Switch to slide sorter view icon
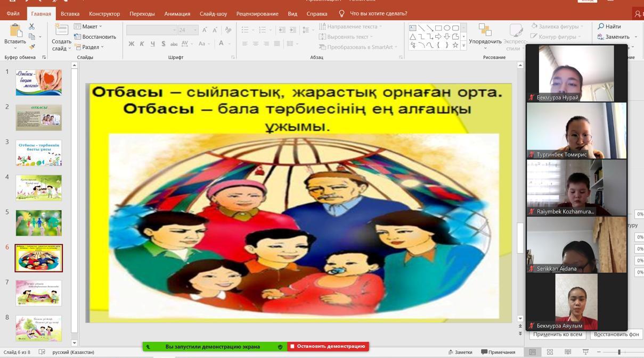Viewport: 644px width, 358px height. click(550, 352)
